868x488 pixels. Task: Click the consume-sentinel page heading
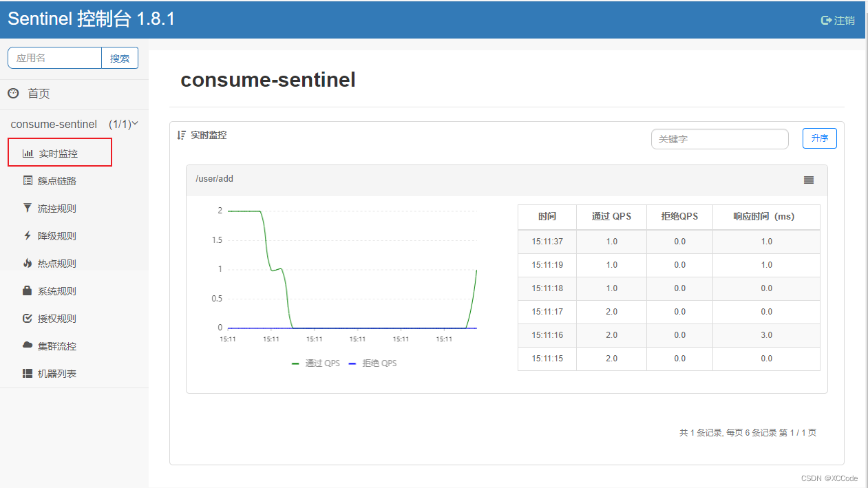click(x=268, y=81)
